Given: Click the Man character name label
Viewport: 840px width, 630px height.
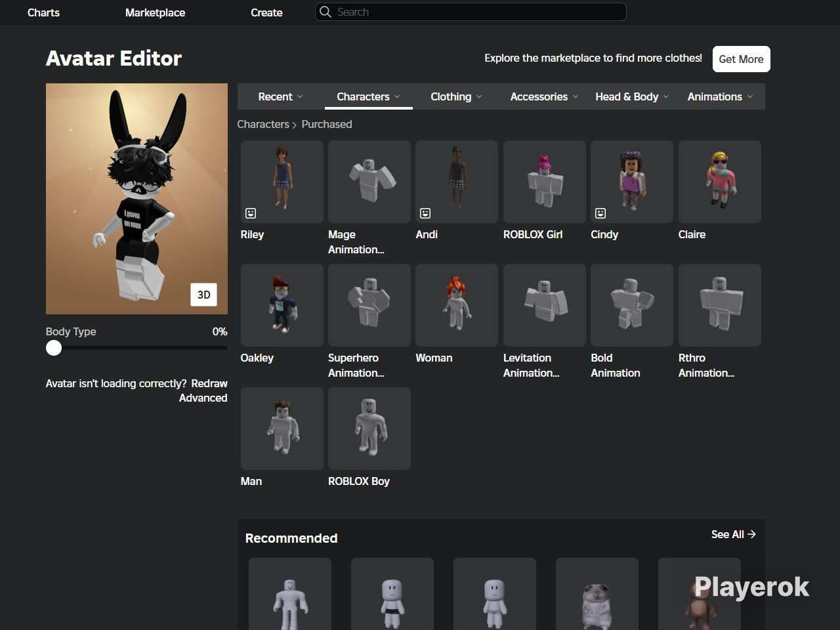Looking at the screenshot, I should click(251, 481).
